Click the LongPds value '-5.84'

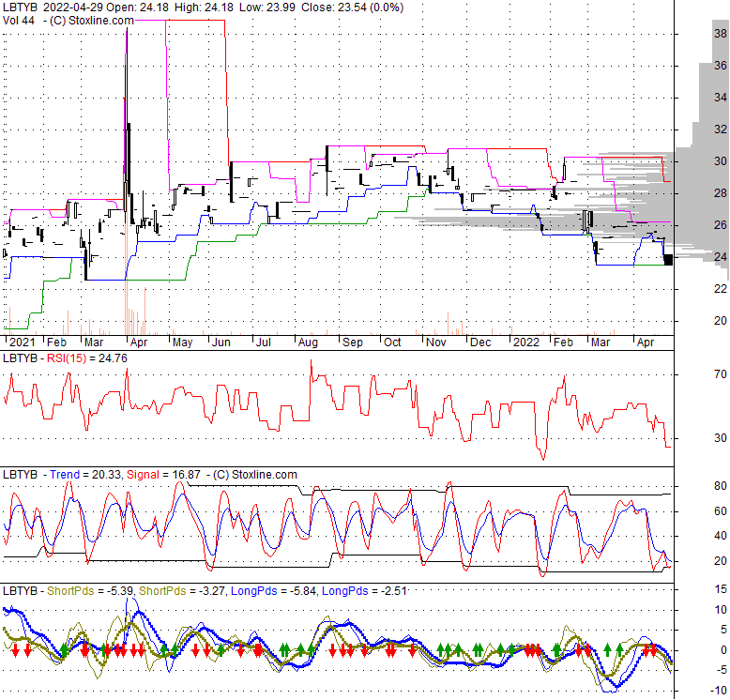tap(303, 590)
